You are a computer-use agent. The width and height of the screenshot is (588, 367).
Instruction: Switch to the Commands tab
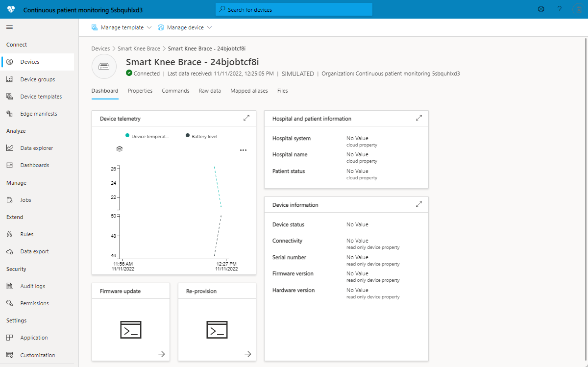click(x=175, y=91)
